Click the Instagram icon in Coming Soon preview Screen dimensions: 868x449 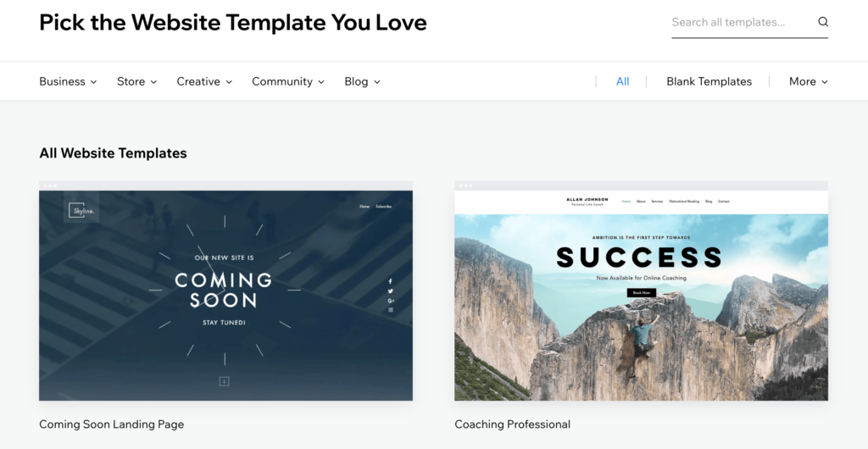(390, 310)
